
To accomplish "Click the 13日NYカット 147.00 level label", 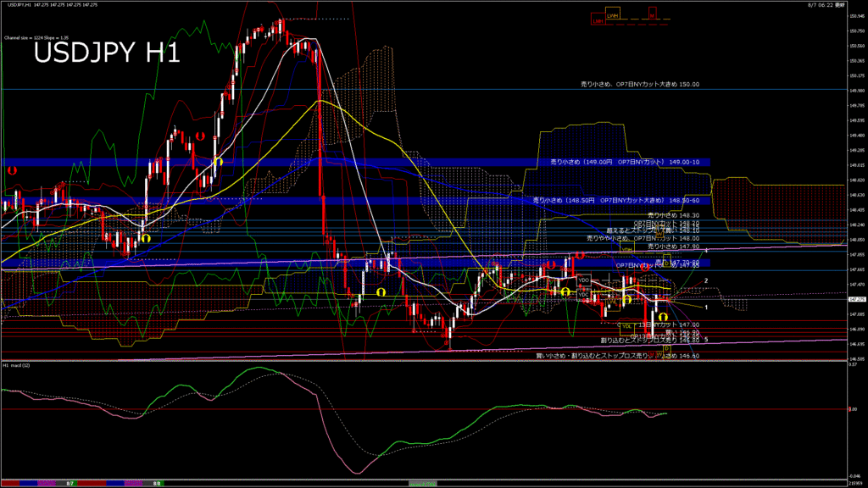I will [x=670, y=324].
